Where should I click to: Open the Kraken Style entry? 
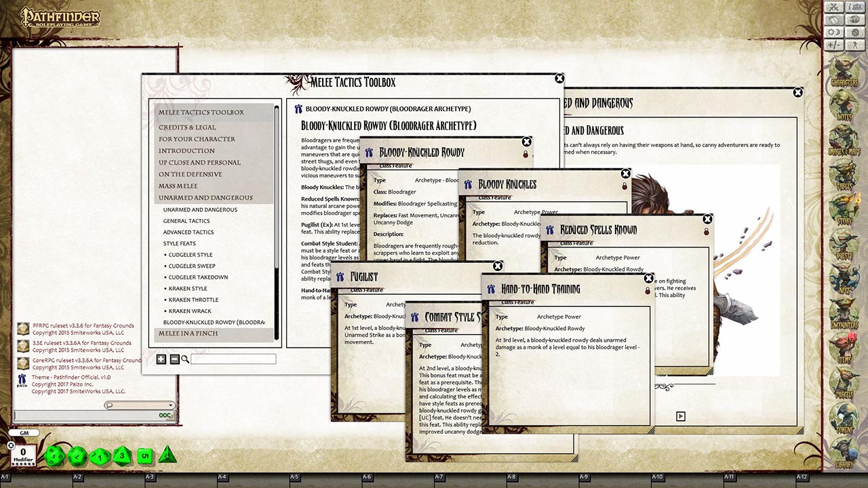pyautogui.click(x=188, y=289)
